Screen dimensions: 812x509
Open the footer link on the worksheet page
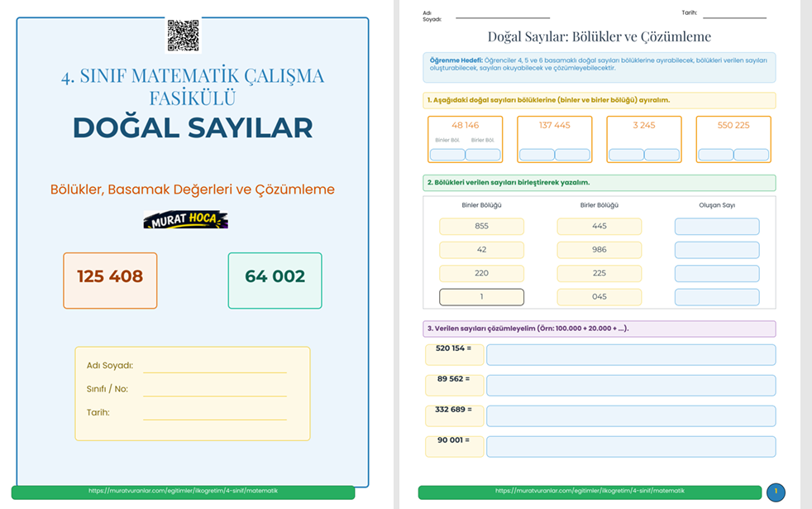tap(590, 492)
